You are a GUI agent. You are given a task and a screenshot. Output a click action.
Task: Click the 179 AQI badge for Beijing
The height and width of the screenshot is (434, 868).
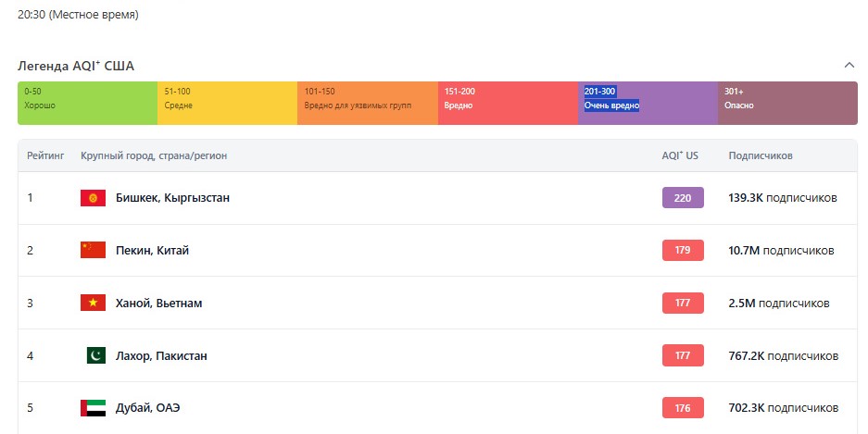coord(683,251)
